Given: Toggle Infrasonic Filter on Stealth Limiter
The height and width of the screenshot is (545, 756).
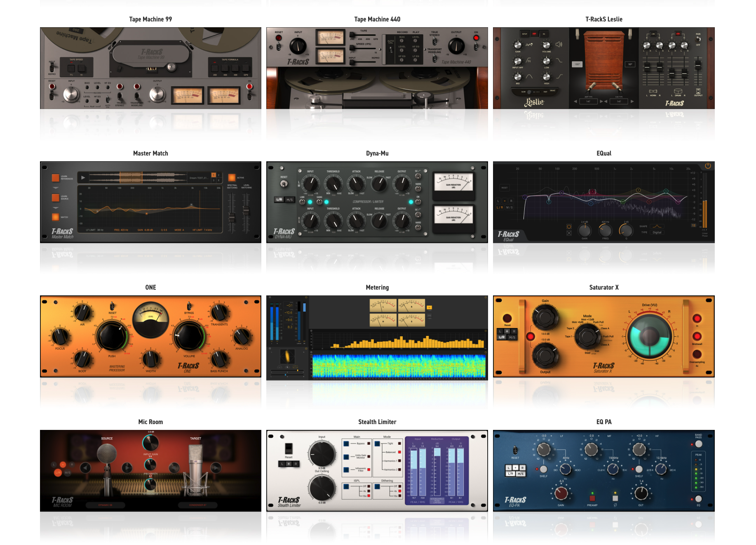Looking at the screenshot, I should tap(346, 469).
